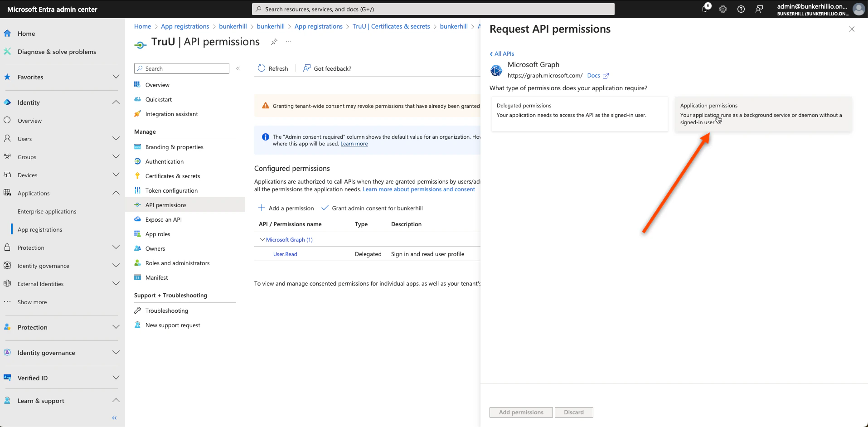The width and height of the screenshot is (868, 427).
Task: Open the admin account avatar
Action: (858, 9)
